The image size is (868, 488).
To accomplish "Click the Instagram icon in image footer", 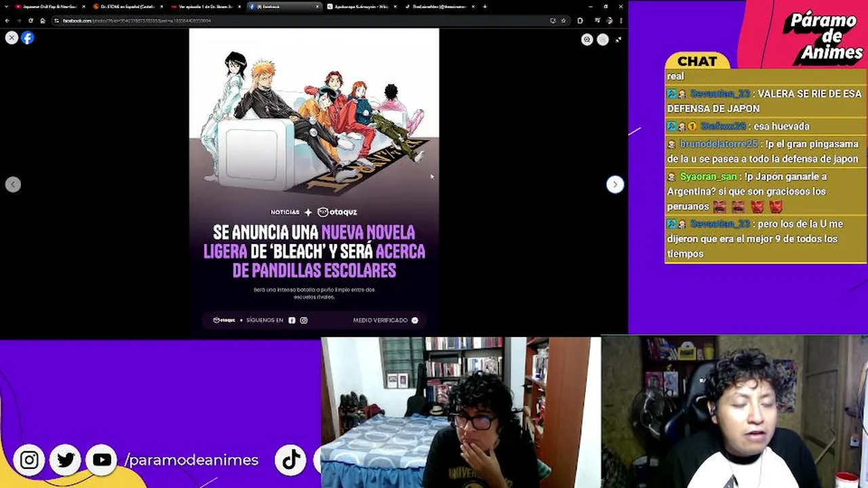I will 304,320.
